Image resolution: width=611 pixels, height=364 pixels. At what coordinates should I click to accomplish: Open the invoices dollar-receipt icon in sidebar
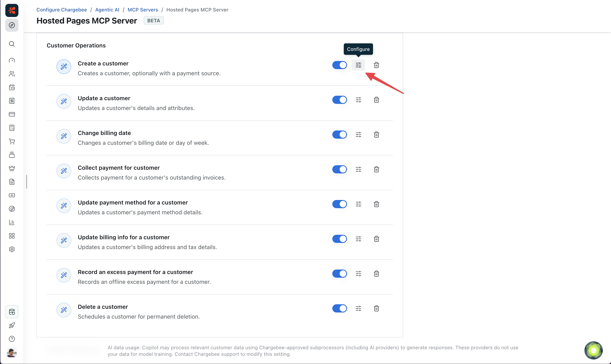click(x=12, y=101)
